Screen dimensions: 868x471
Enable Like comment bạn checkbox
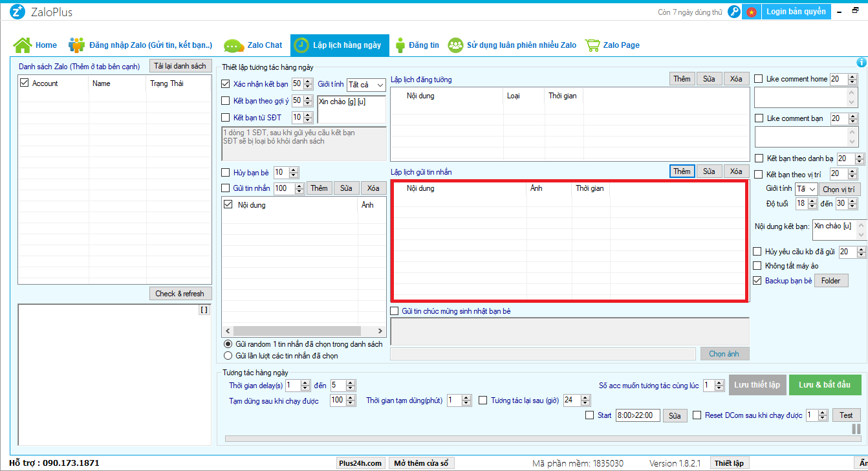759,118
